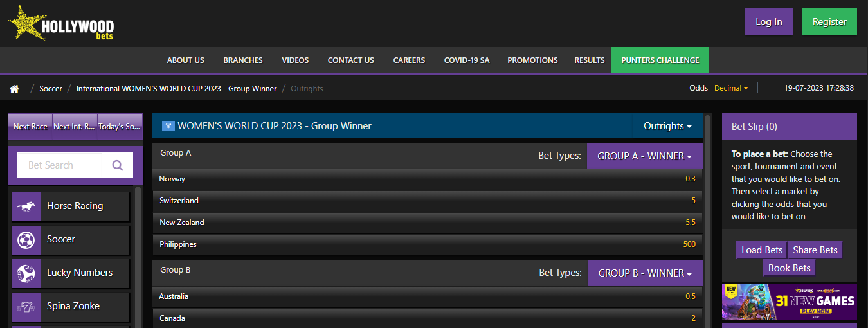Switch to the Next Race tab
The height and width of the screenshot is (328, 868).
point(30,127)
